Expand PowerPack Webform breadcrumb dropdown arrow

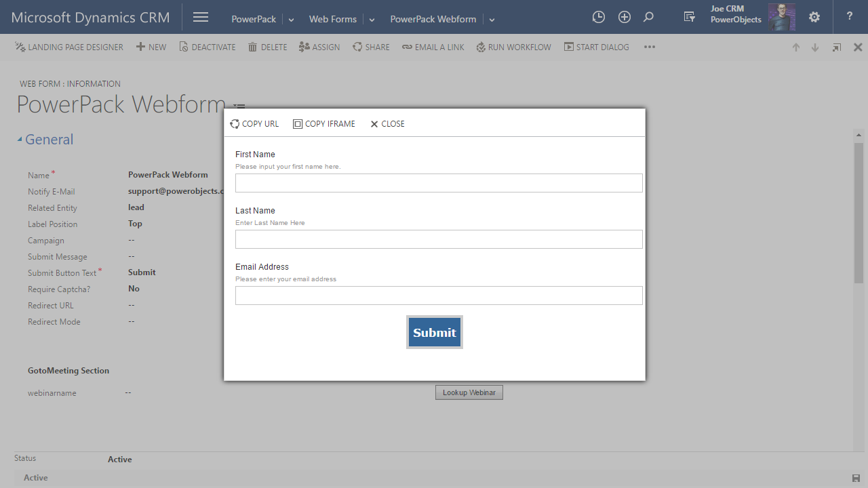(x=492, y=20)
